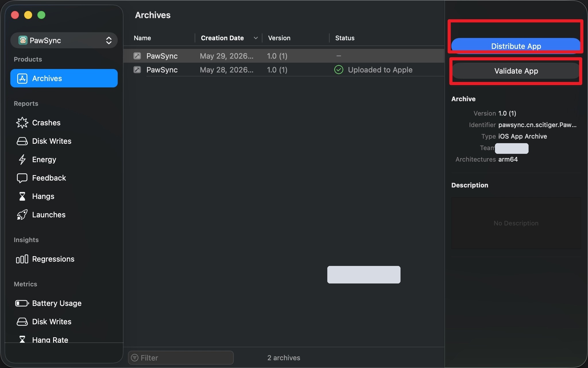Open the Energy report
Screen dimensions: 588x368
pos(44,160)
